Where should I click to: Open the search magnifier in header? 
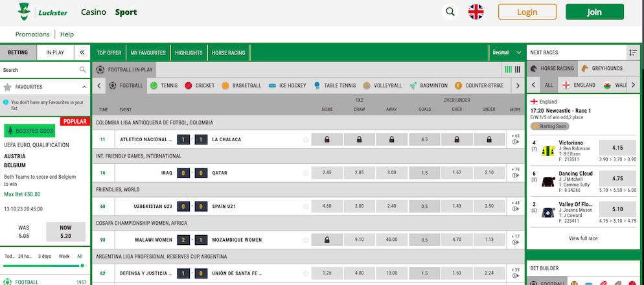coord(450,12)
